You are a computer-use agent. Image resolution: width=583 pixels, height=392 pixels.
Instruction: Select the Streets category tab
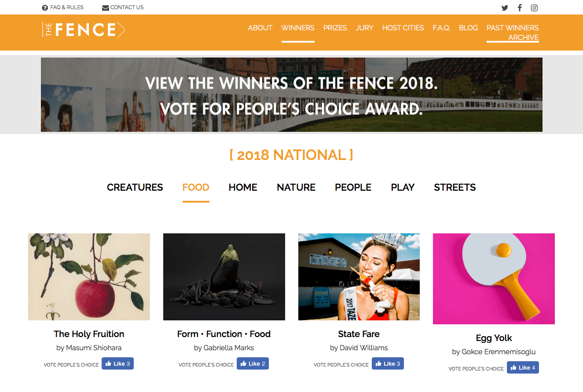pyautogui.click(x=455, y=188)
